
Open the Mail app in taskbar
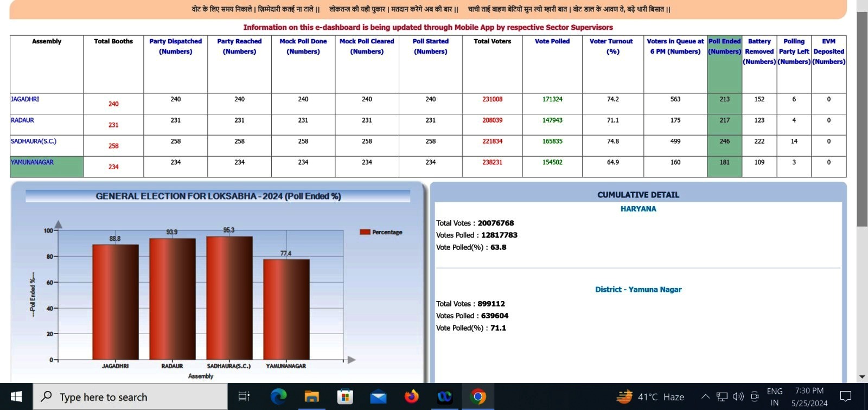click(378, 397)
